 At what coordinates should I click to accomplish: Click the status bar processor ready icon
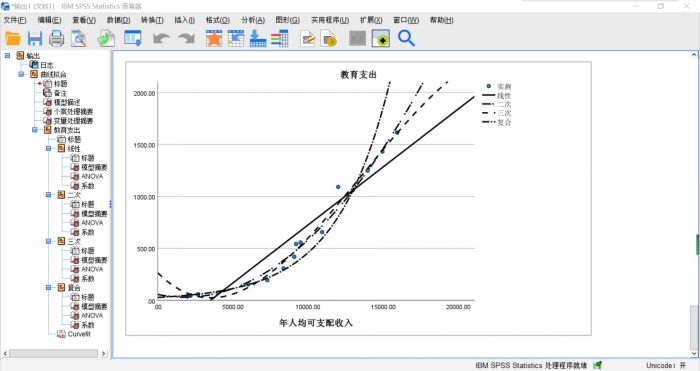click(597, 366)
